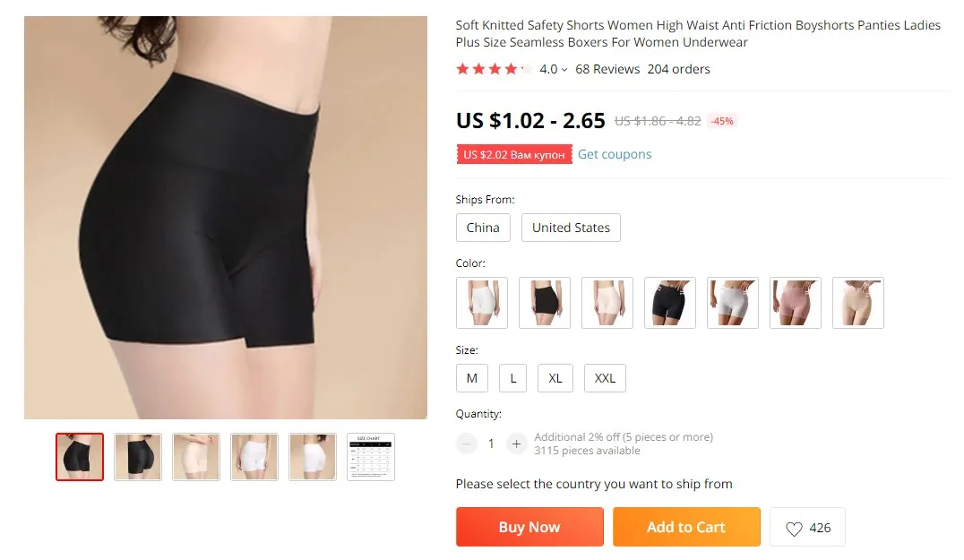Click the heart wishlist icon

(x=794, y=528)
